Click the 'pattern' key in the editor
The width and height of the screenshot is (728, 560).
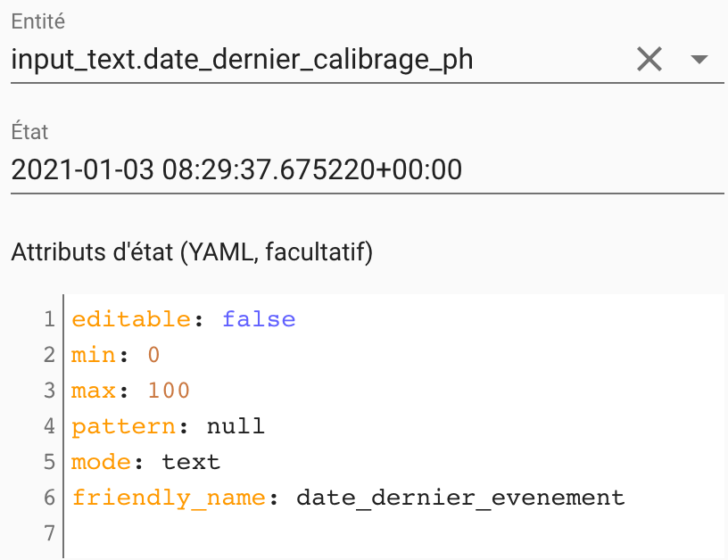click(123, 426)
